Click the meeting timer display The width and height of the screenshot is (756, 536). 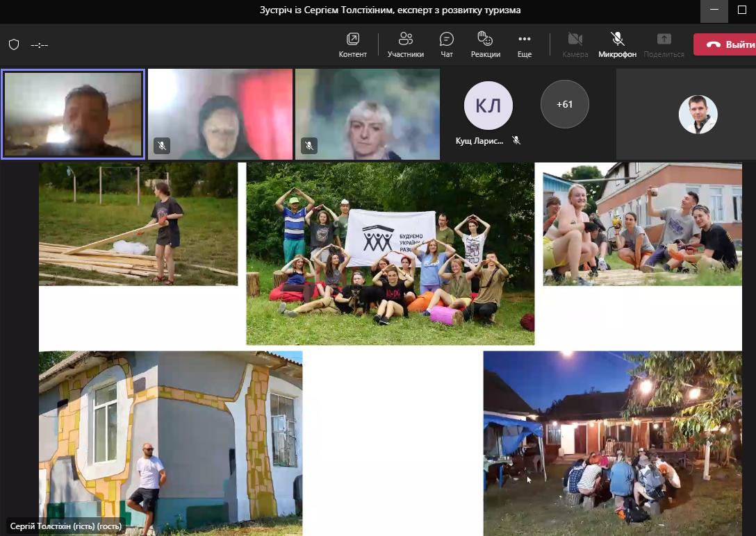pos(40,45)
